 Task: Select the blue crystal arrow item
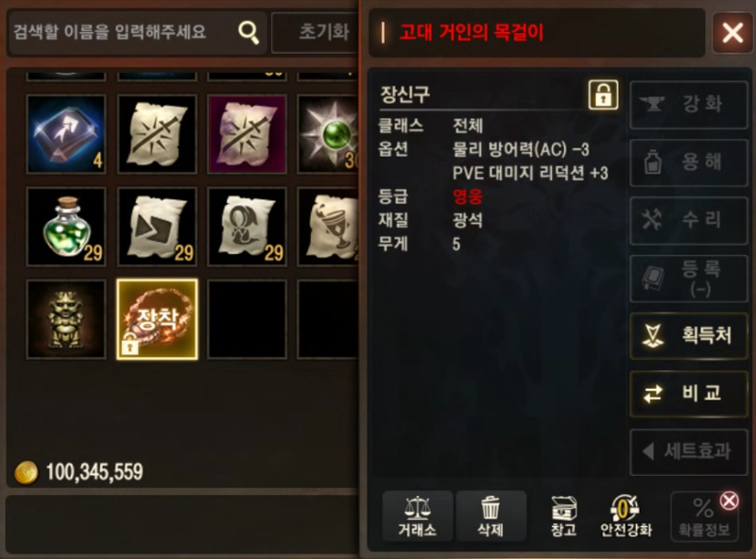coord(66,134)
